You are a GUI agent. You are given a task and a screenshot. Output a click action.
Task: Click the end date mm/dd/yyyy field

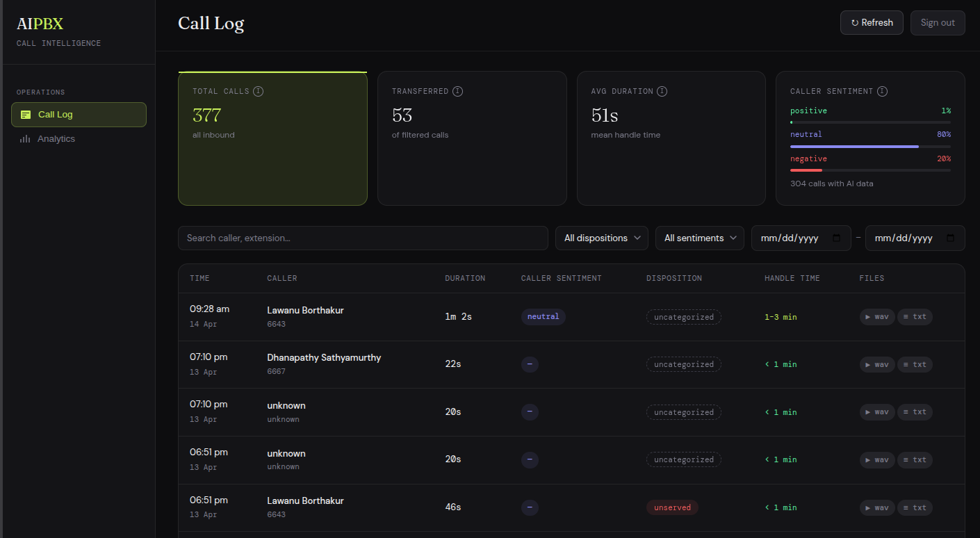(x=915, y=238)
